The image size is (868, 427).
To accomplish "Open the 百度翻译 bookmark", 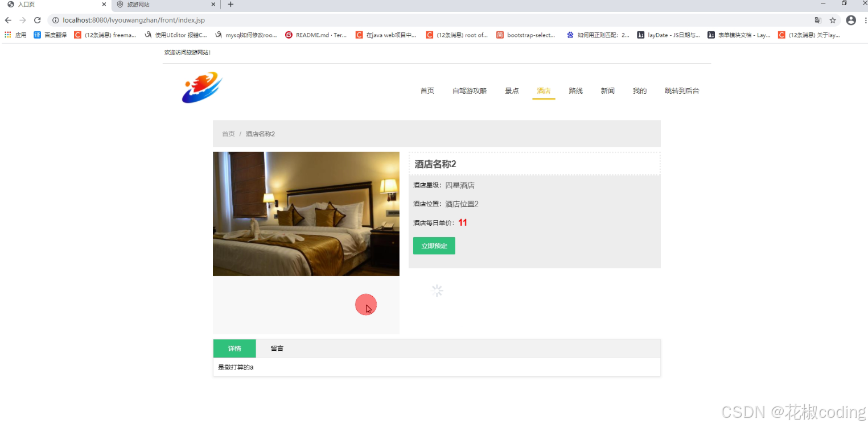I will point(50,35).
